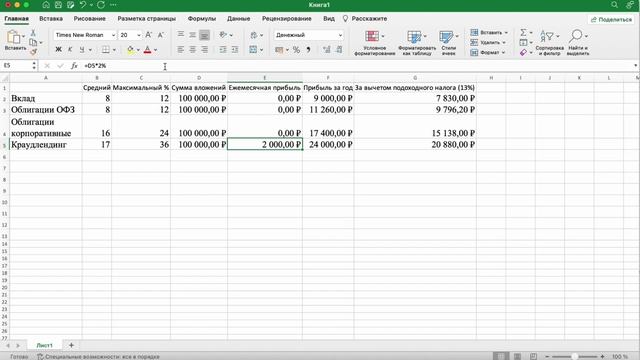Open the font size dropdown showing 20
This screenshot has width=640, height=360.
coord(139,35)
